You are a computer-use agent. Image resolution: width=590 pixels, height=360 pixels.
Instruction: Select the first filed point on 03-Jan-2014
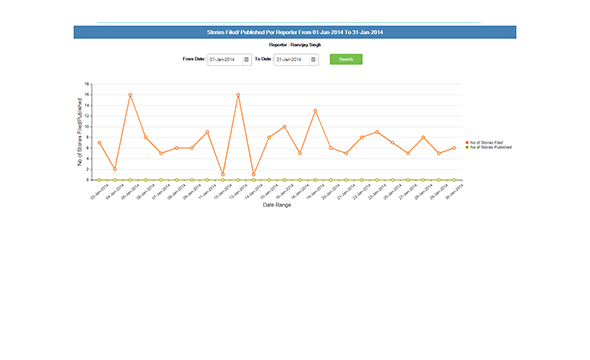99,143
